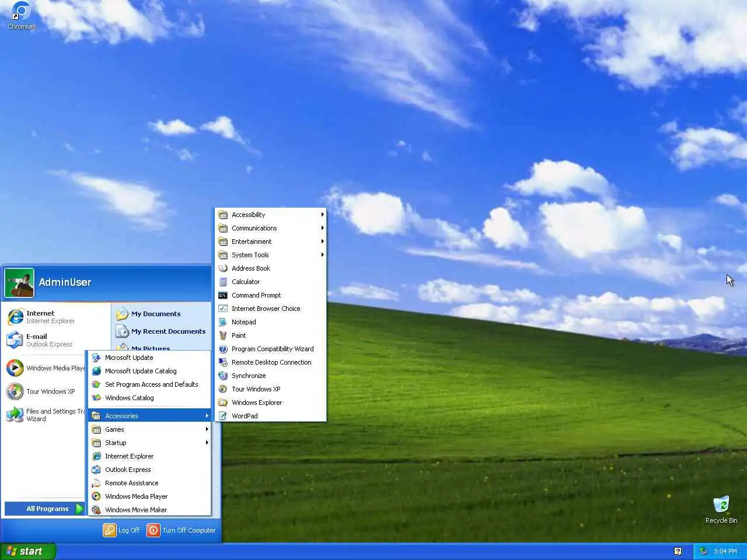Image resolution: width=747 pixels, height=560 pixels.
Task: Expand the System Tools submenu
Action: [x=270, y=255]
